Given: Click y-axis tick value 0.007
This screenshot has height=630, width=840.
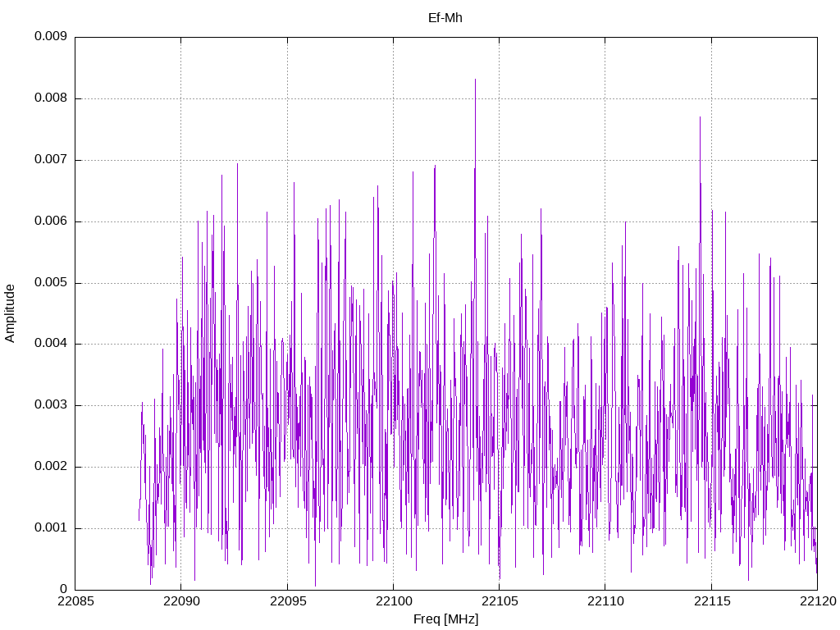Looking at the screenshot, I should (51, 160).
